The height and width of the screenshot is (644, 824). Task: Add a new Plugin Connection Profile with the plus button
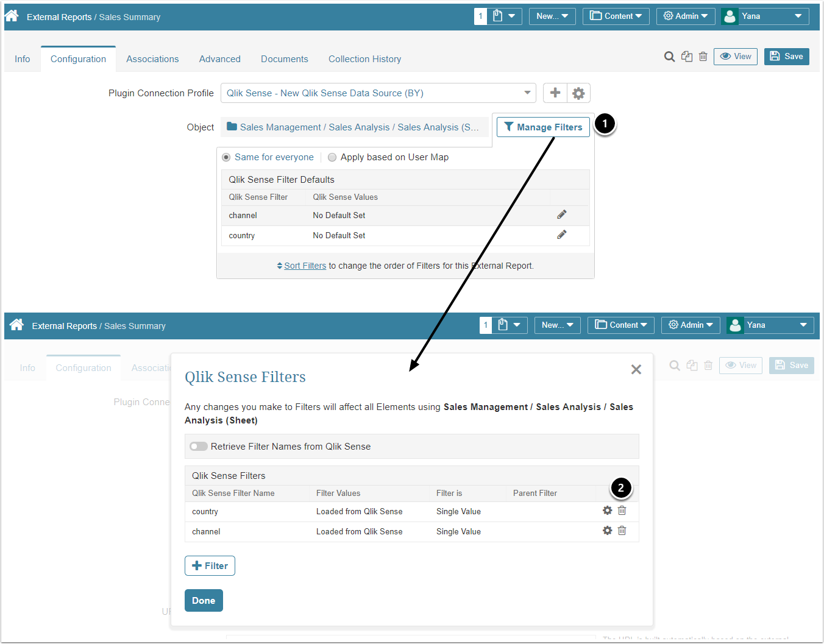click(x=555, y=93)
